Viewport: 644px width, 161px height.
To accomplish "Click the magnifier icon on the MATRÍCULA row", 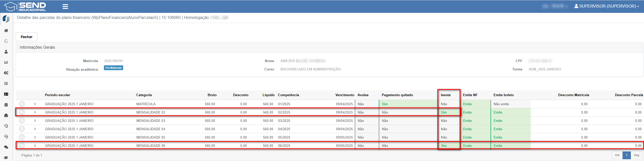I will [x=22, y=104].
